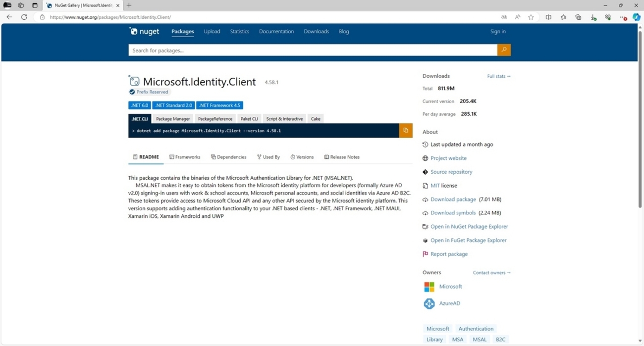This screenshot has width=644, height=346.
Task: Click the Search for packages input field
Action: click(x=312, y=50)
